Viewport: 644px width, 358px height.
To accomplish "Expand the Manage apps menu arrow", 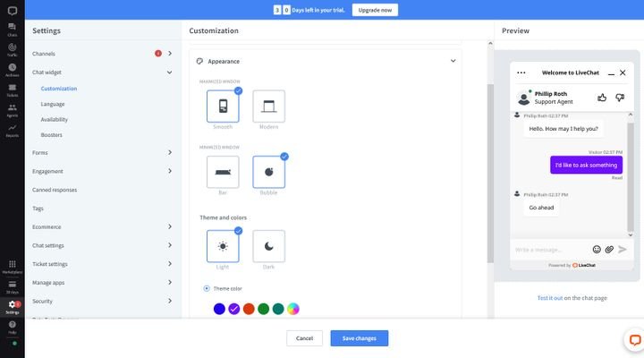I will [170, 282].
